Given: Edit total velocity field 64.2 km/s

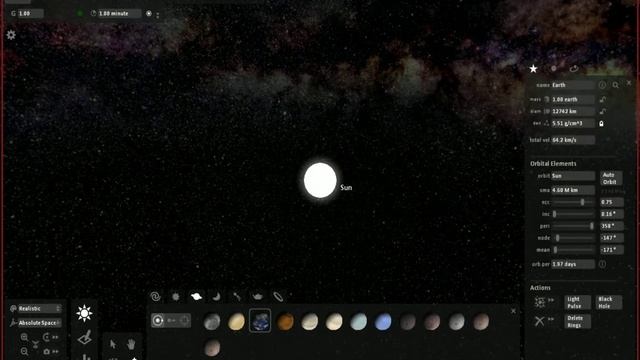Looking at the screenshot, I should [x=573, y=140].
